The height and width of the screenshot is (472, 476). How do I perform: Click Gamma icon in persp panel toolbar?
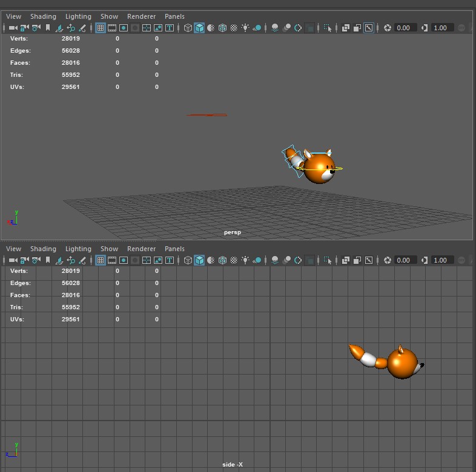point(425,28)
